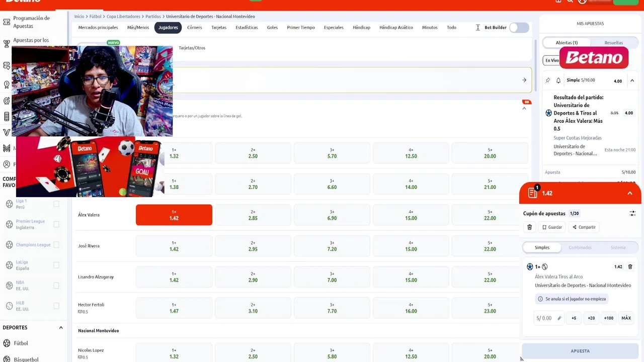Click the APUESTA place bet button
644x362 pixels.
pos(580,351)
